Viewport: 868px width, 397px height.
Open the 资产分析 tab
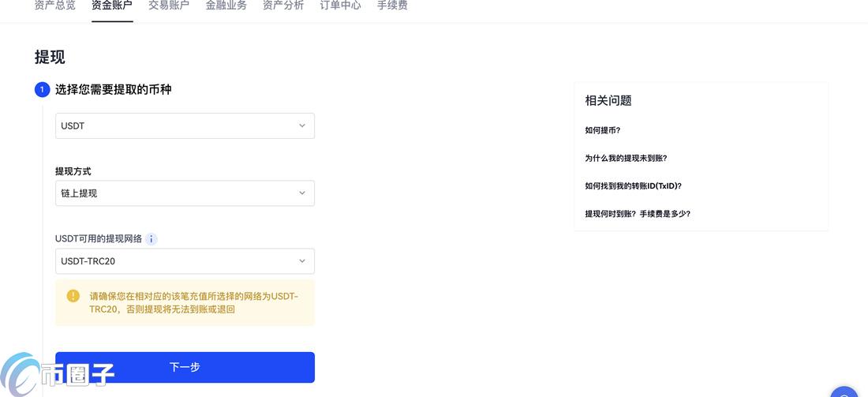coord(283,6)
